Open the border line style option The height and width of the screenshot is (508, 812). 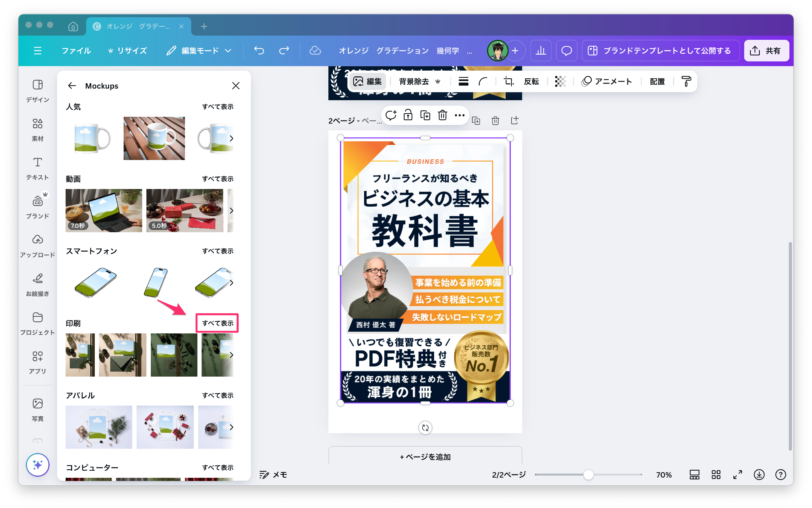[x=463, y=81]
